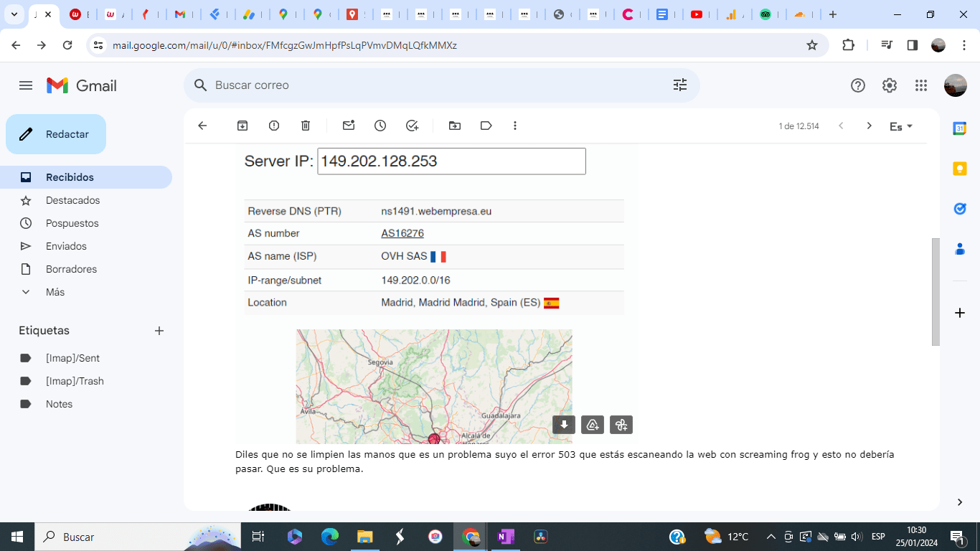Open Google Tasks side panel
980x551 pixels.
point(960,209)
